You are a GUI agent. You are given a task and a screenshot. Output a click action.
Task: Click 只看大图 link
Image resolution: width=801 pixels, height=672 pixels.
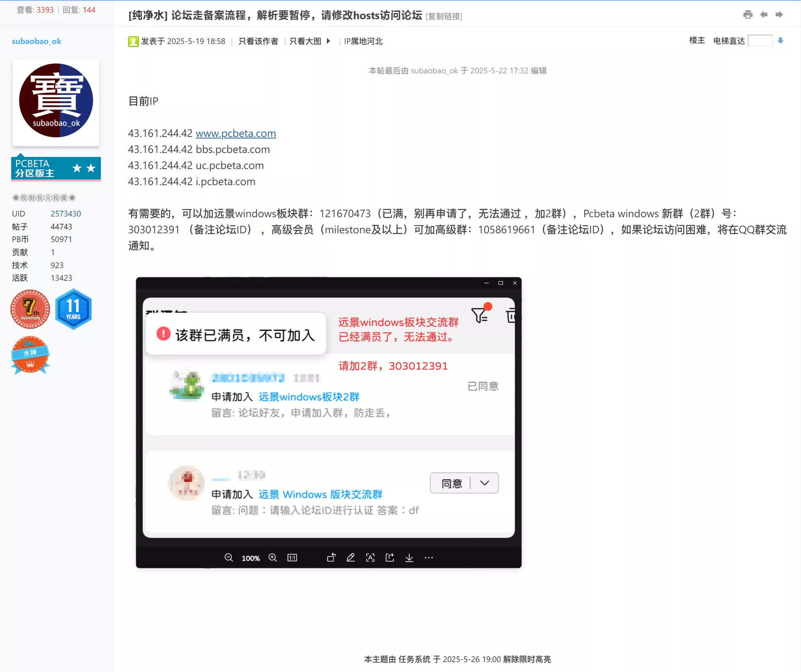tap(305, 41)
